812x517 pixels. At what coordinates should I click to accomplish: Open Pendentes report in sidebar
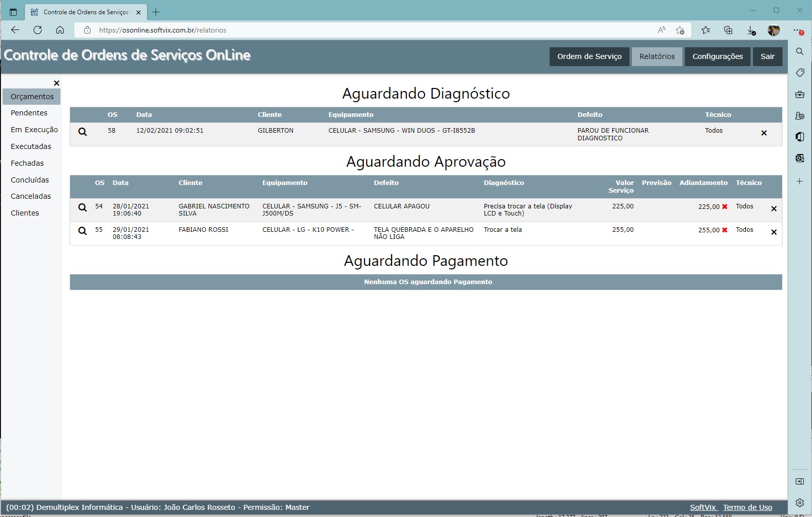29,113
